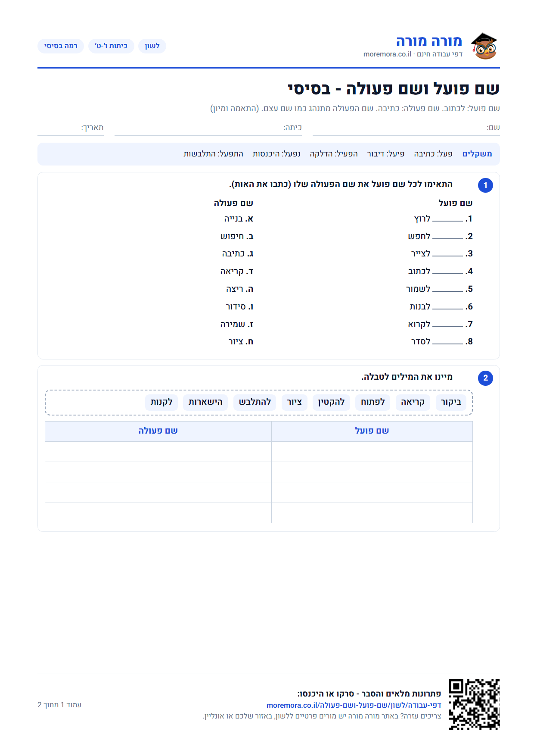Image resolution: width=534 pixels, height=756 pixels.
Task: Click the blue "שם פועל" sorting table header
Action: (372, 431)
